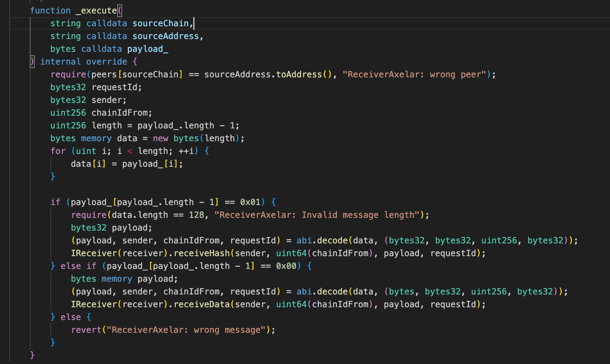This screenshot has width=610, height=364.
Task: Click the sourceAddress parameter declaration
Action: click(x=165, y=36)
